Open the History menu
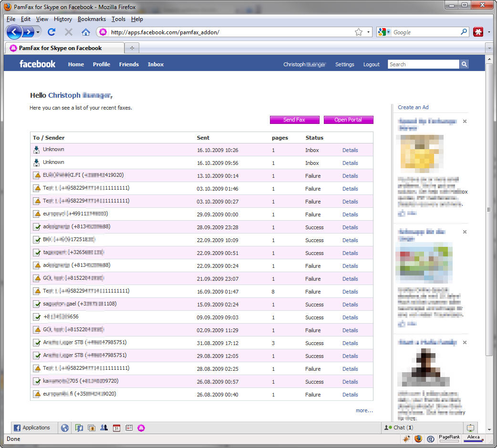Image resolution: width=497 pixels, height=448 pixels. [x=63, y=19]
